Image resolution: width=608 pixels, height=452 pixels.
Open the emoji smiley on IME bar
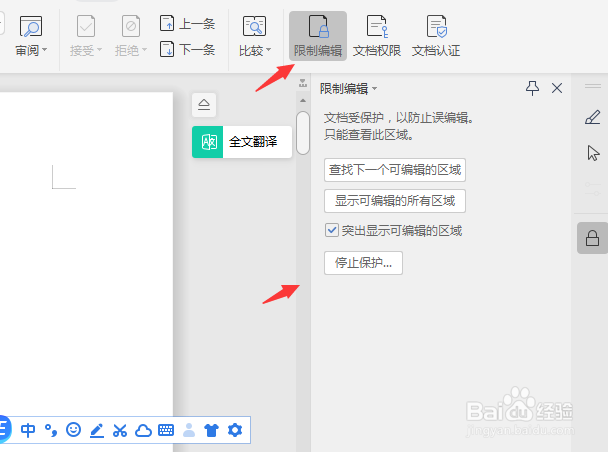tap(73, 430)
